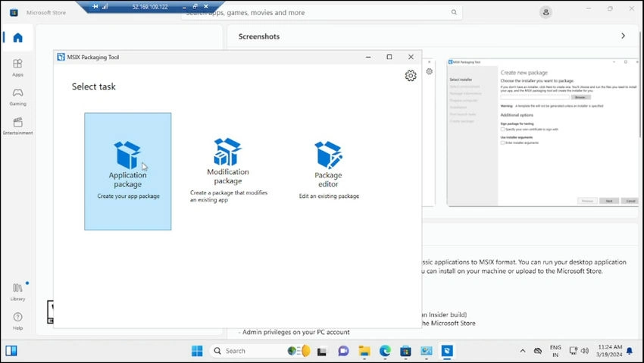The image size is (644, 363).
Task: Launch Microsoft Edge from taskbar
Action: (x=385, y=351)
